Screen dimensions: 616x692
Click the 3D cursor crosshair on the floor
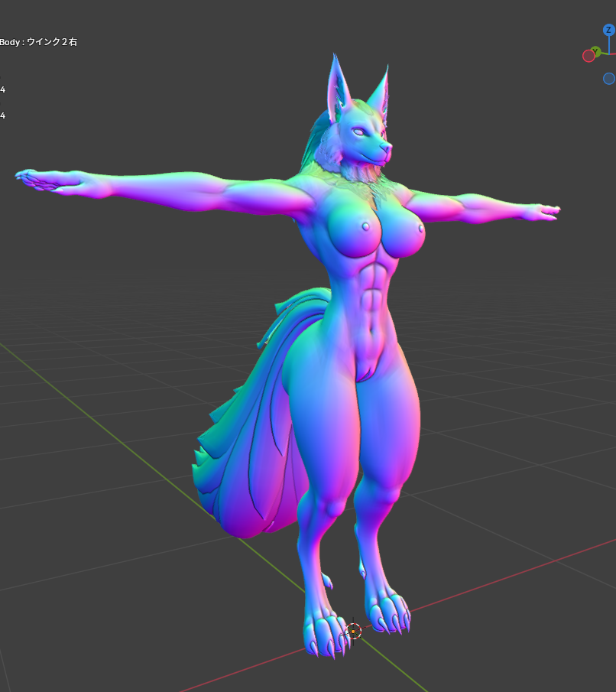tap(353, 632)
